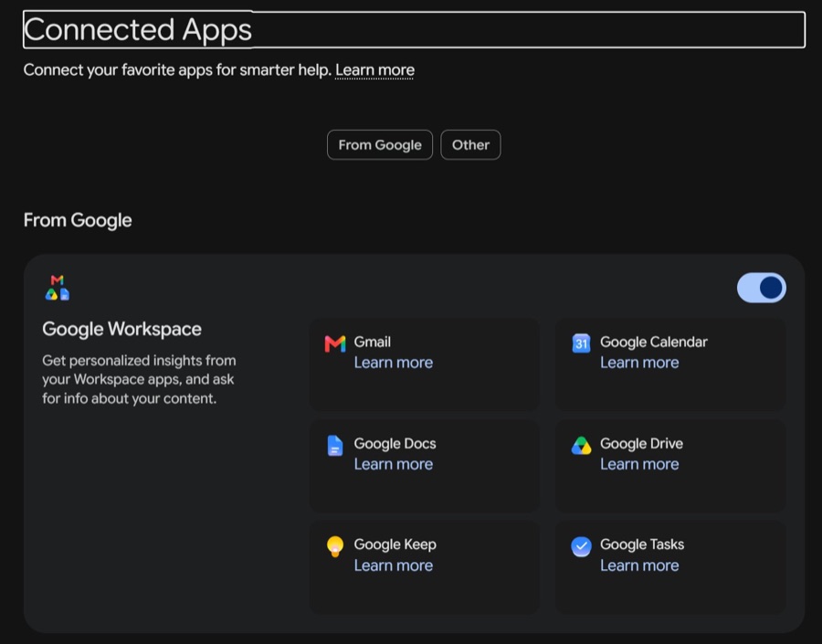Jump to the From Google section chip
Screen dimensions: 822x644
click(x=380, y=144)
